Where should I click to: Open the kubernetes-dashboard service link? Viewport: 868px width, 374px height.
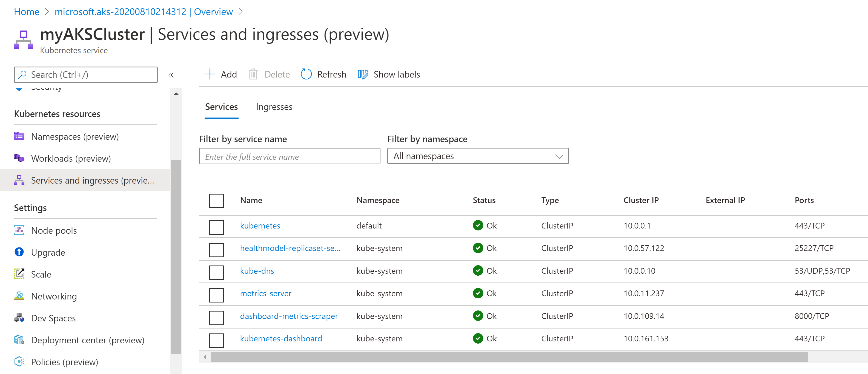(281, 338)
